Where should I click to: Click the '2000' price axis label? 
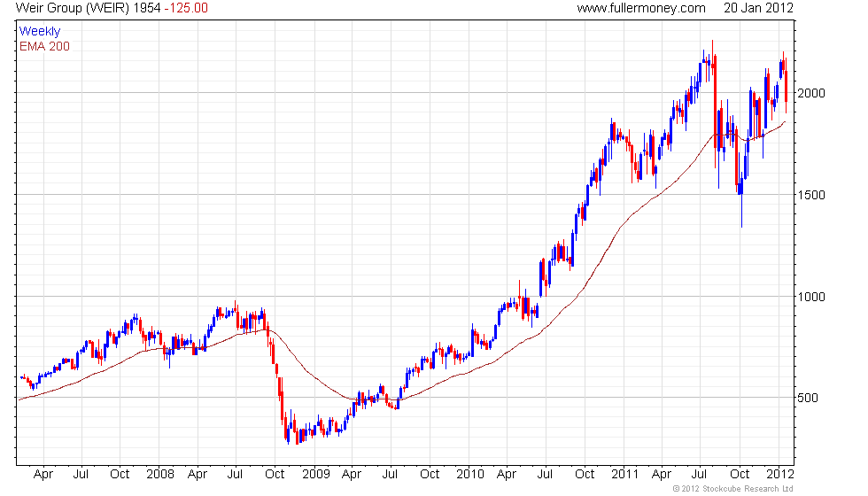point(811,93)
